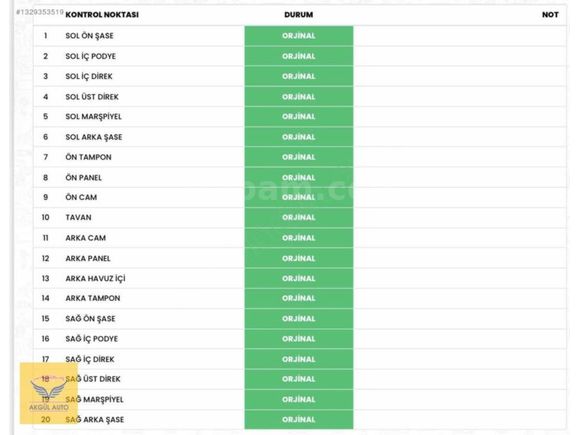Image resolution: width=580 pixels, height=435 pixels.
Task: Click the SAĞ İÇ PODYE row label
Action: pos(92,339)
